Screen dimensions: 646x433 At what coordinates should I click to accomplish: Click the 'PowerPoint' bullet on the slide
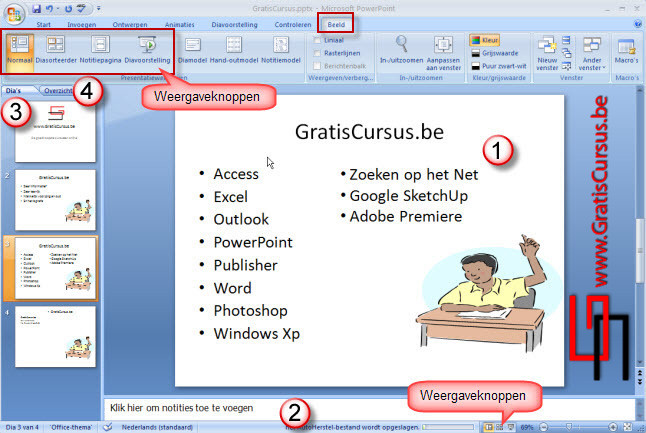pyautogui.click(x=253, y=242)
